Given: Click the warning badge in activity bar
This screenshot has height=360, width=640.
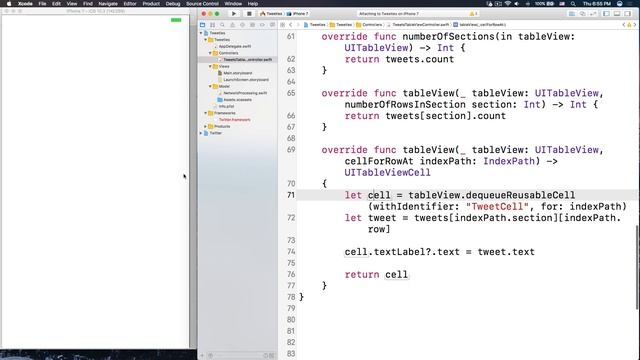Looking at the screenshot, I should point(473,14).
